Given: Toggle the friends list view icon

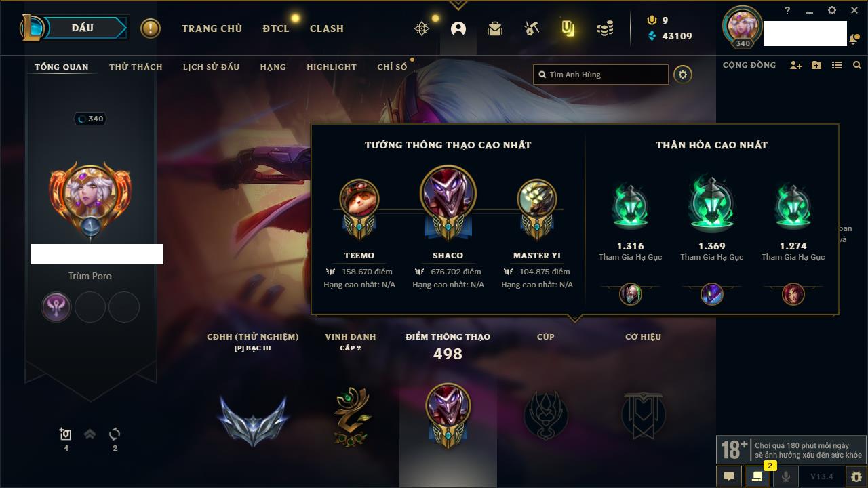Looking at the screenshot, I should pos(837,65).
